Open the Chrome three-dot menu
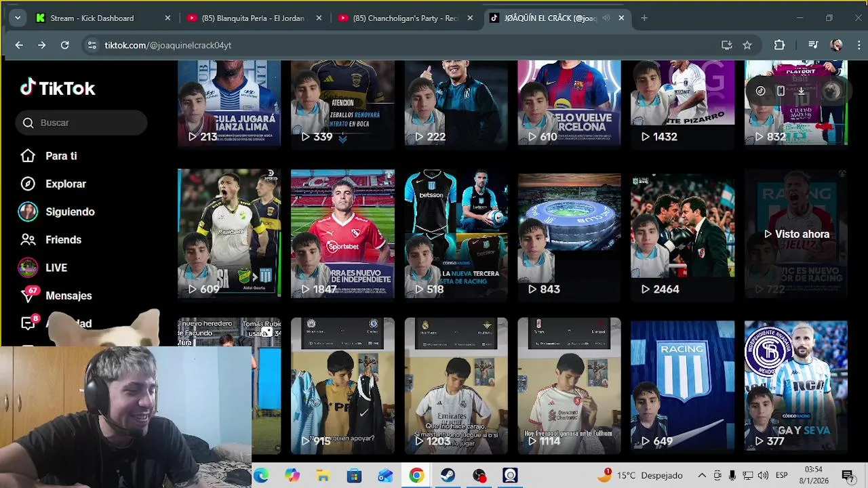The image size is (868, 488). pyautogui.click(x=859, y=45)
